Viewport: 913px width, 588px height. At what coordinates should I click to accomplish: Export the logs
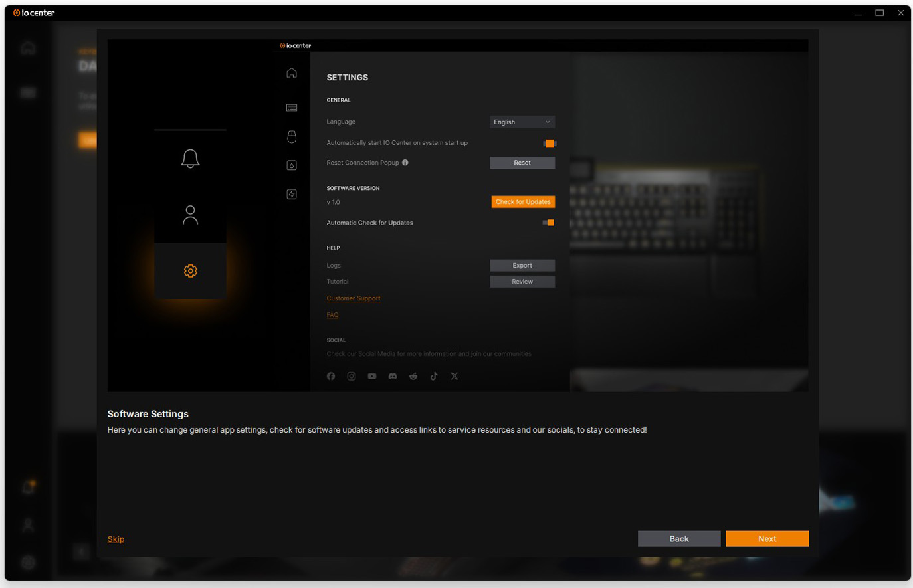click(522, 266)
